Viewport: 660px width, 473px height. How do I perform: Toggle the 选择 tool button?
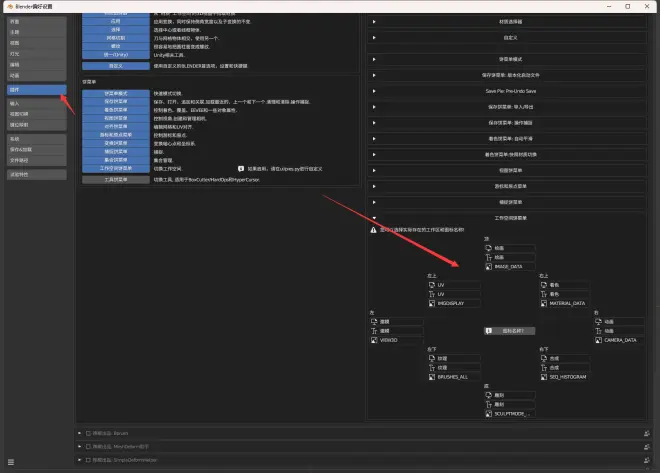(116, 30)
